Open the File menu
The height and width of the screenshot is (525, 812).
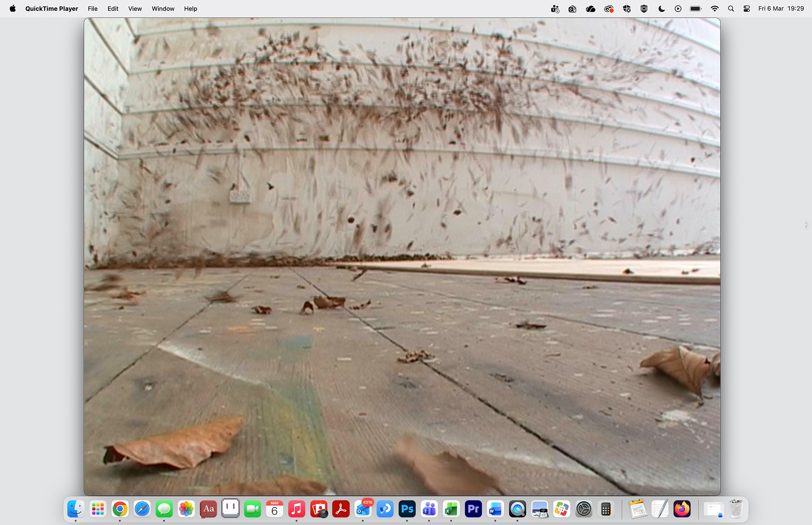[x=92, y=9]
